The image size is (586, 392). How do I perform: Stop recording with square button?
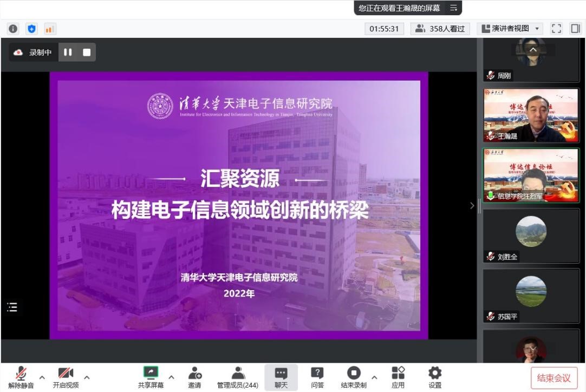(87, 53)
